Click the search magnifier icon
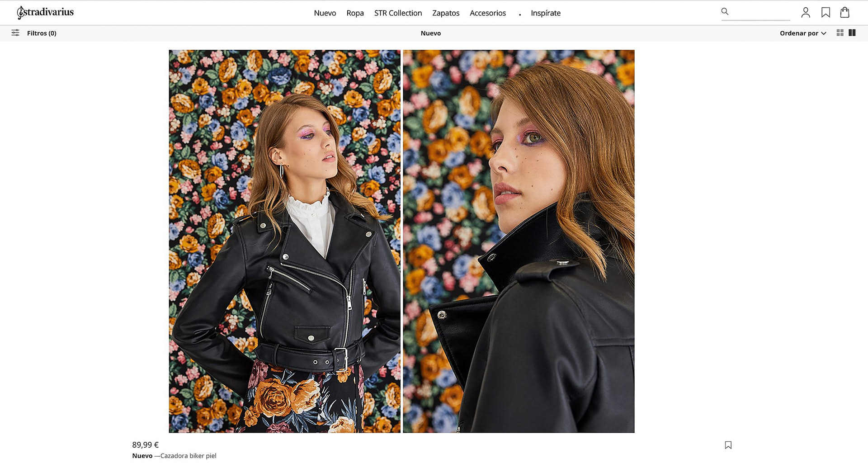This screenshot has height=468, width=868. 725,12
